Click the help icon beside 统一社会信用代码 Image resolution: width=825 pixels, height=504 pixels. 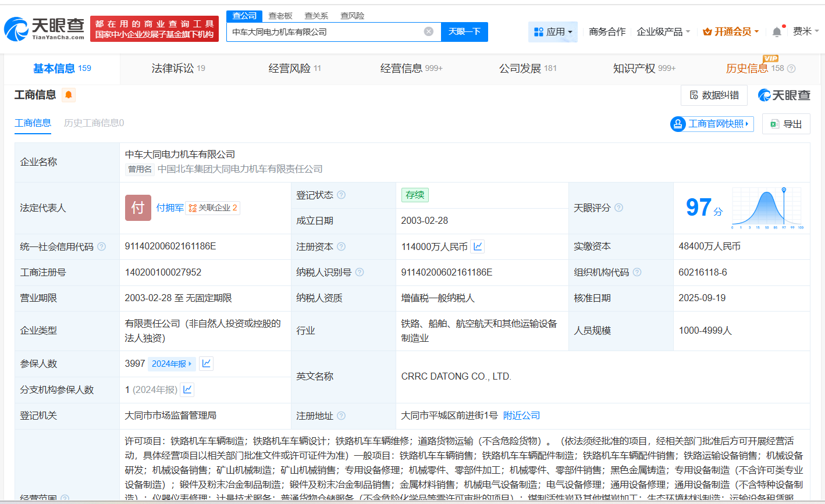click(x=102, y=246)
